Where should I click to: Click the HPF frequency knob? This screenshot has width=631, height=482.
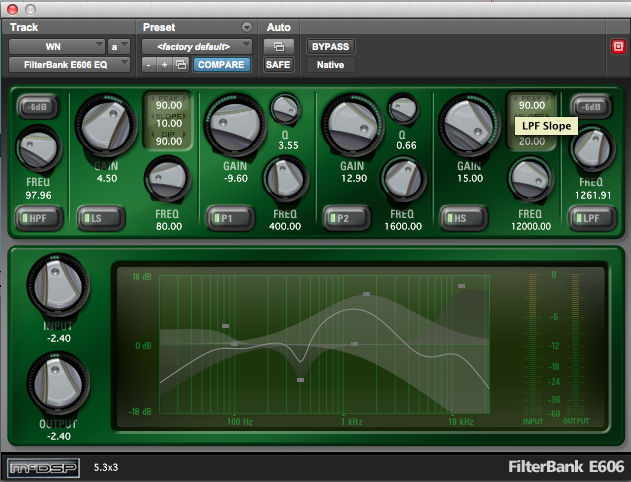point(39,150)
